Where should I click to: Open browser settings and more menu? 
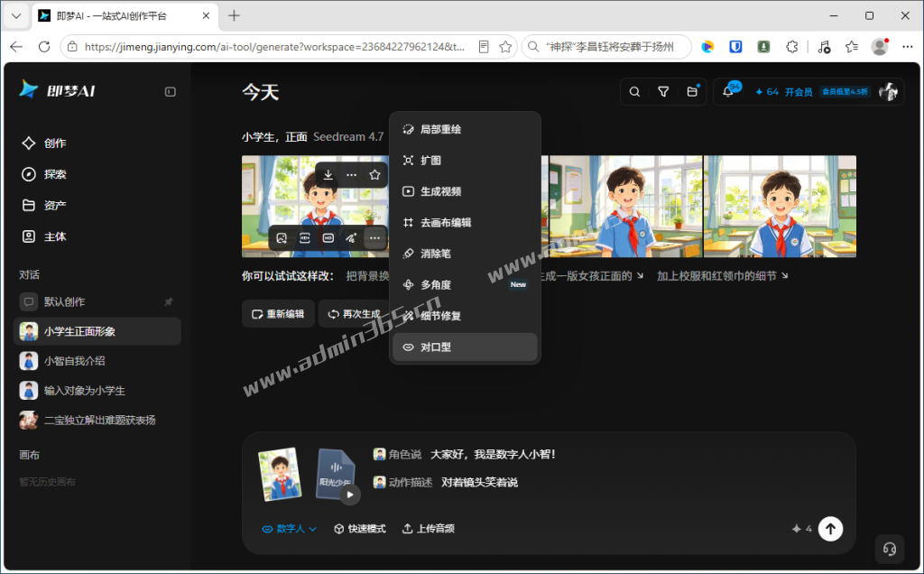[908, 47]
